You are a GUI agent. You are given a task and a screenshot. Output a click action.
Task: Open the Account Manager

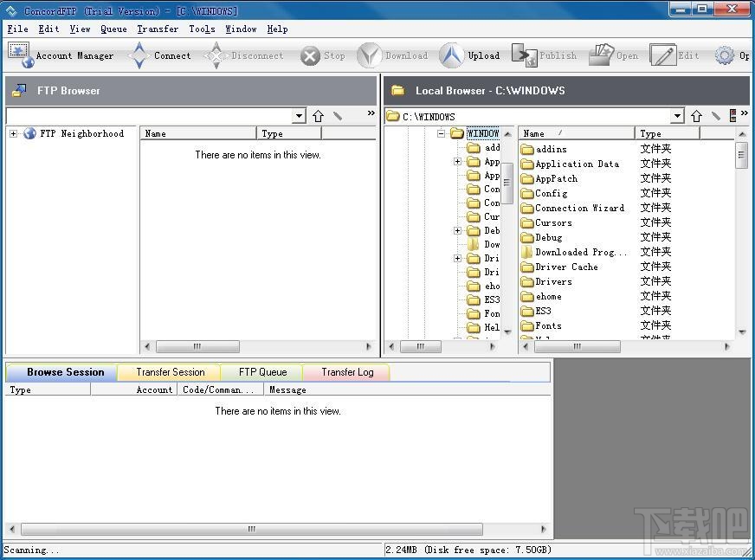click(x=20, y=55)
